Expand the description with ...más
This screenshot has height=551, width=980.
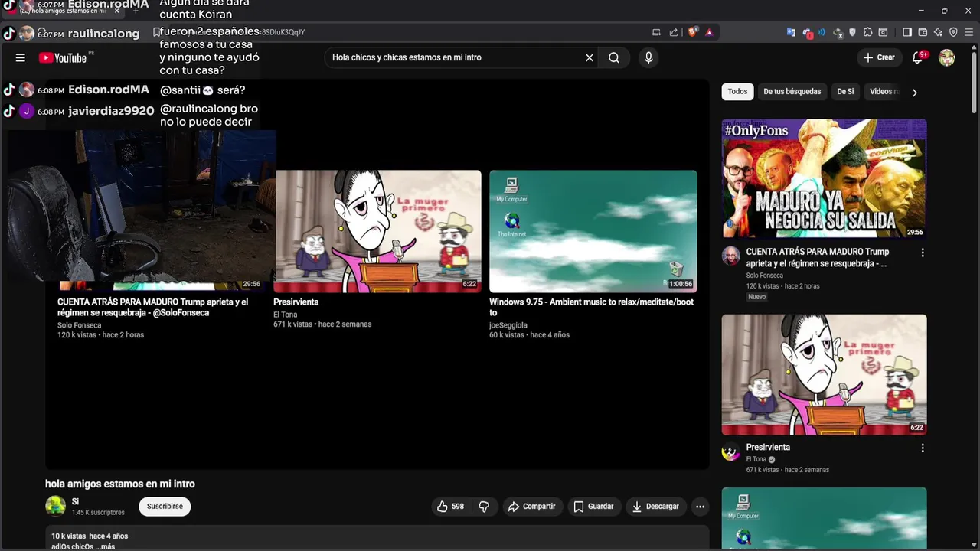point(106,546)
